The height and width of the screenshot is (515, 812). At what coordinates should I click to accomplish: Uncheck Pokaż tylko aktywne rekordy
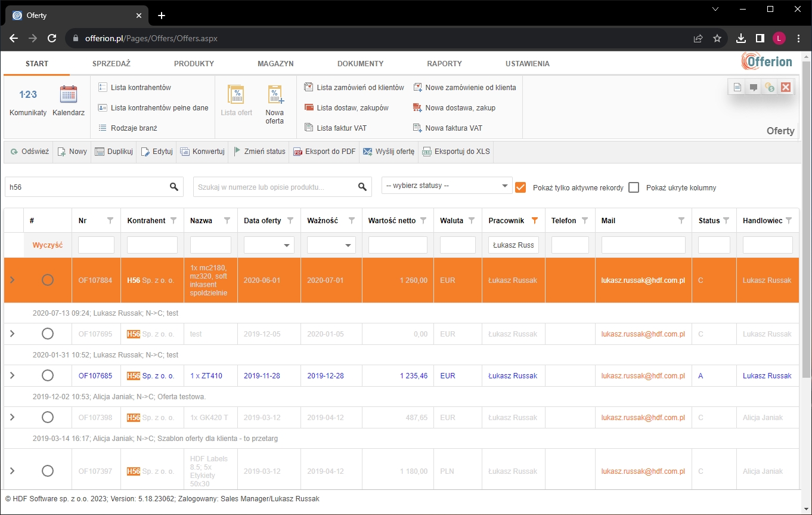point(520,187)
